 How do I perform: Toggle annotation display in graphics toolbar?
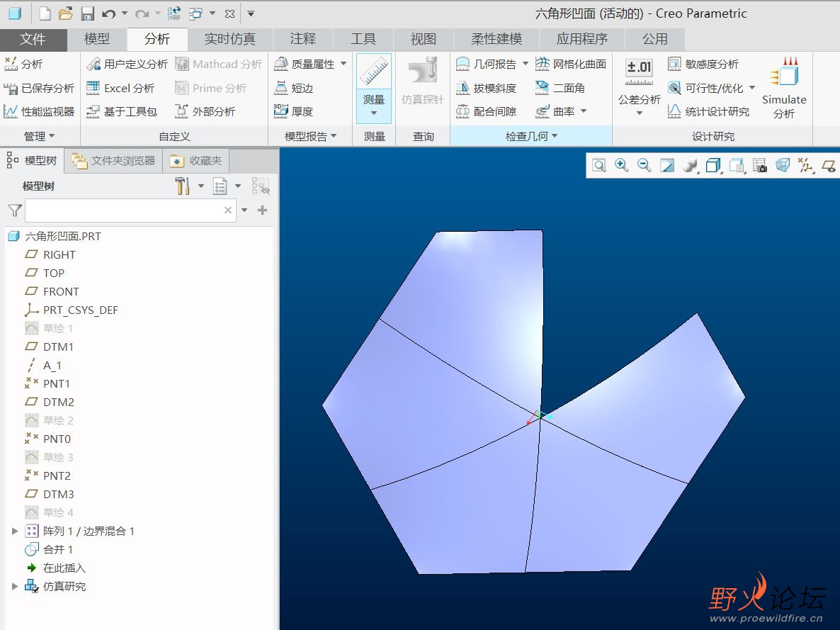pyautogui.click(x=828, y=165)
